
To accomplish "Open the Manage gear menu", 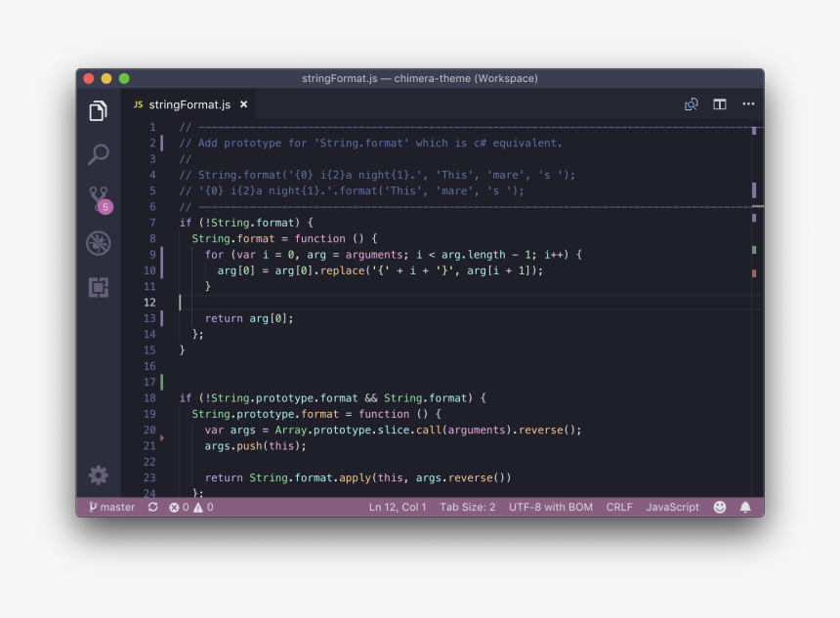I will tap(99, 475).
